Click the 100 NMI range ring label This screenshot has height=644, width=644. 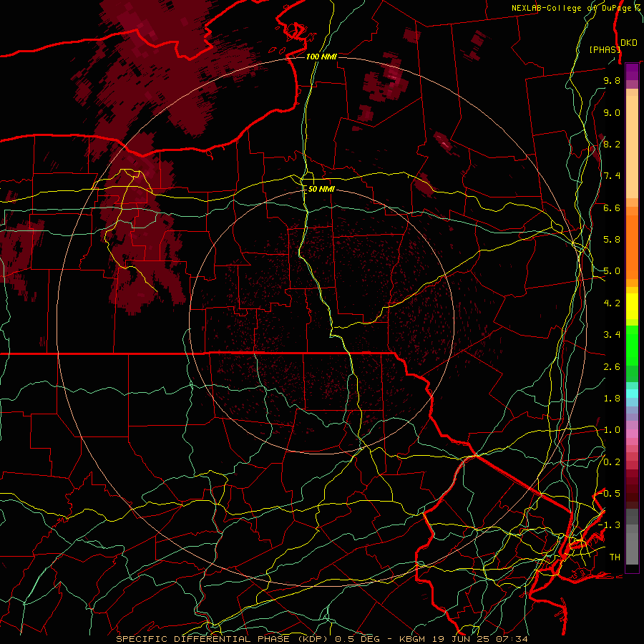pyautogui.click(x=321, y=57)
